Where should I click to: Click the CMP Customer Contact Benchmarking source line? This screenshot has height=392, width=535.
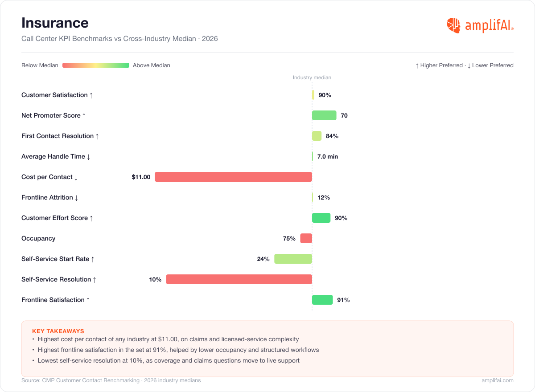click(111, 380)
